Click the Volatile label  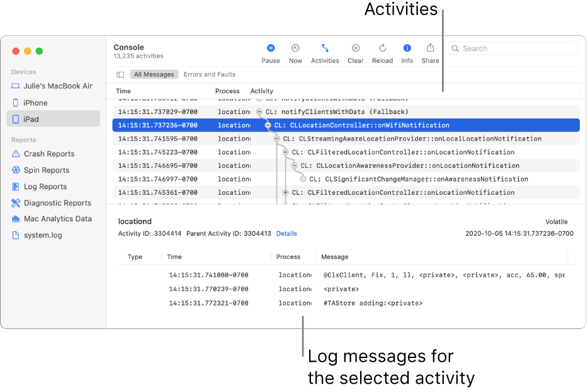pos(556,222)
